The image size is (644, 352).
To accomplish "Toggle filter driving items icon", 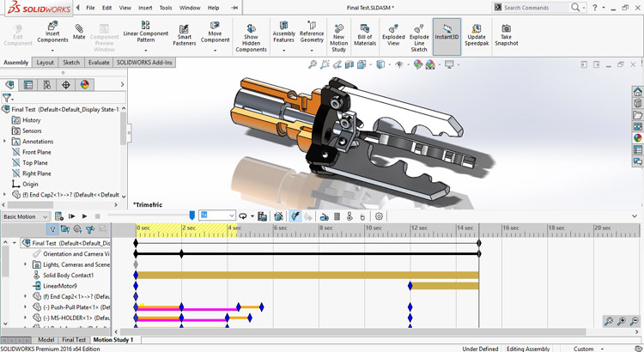I will (x=77, y=229).
